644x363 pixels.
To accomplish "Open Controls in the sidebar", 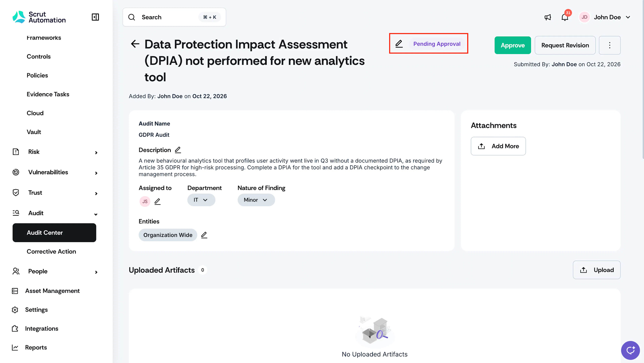I will point(39,57).
